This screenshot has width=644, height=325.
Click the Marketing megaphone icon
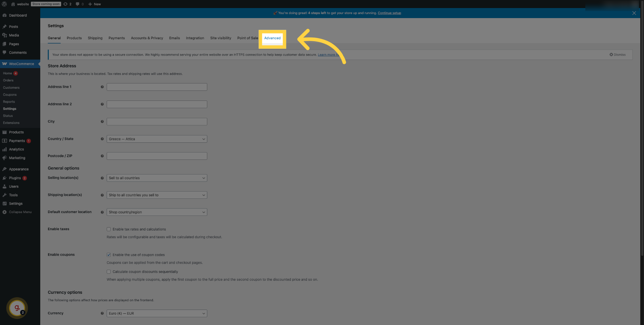(5, 158)
